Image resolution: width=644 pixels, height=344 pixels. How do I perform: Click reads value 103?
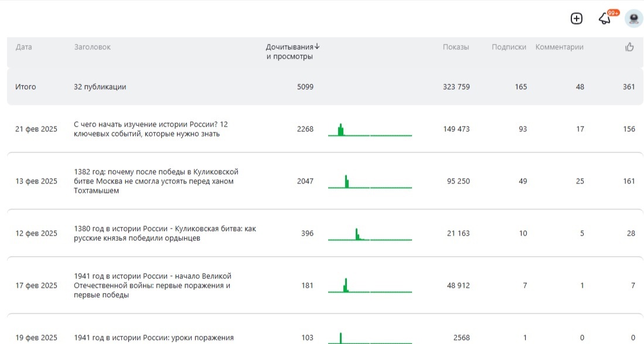point(307,338)
